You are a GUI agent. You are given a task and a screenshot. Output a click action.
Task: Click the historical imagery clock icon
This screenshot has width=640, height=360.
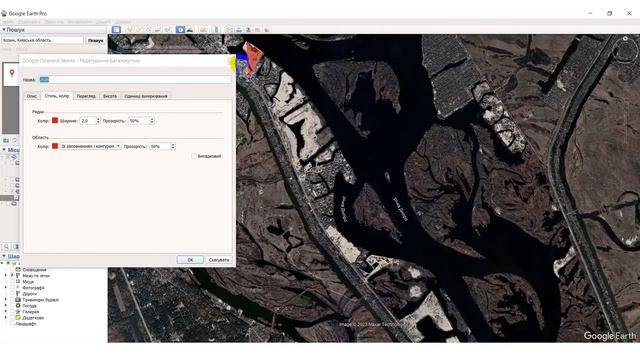[180, 29]
